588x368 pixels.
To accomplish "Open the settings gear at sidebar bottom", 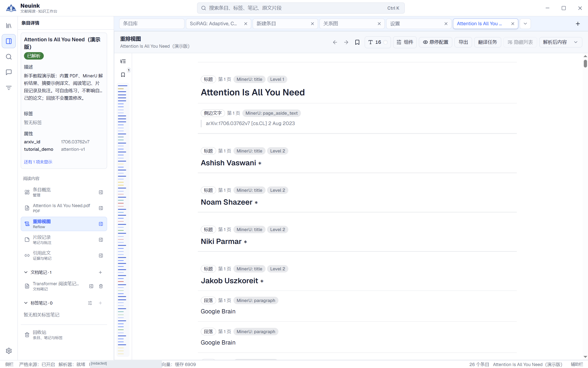I will point(9,351).
